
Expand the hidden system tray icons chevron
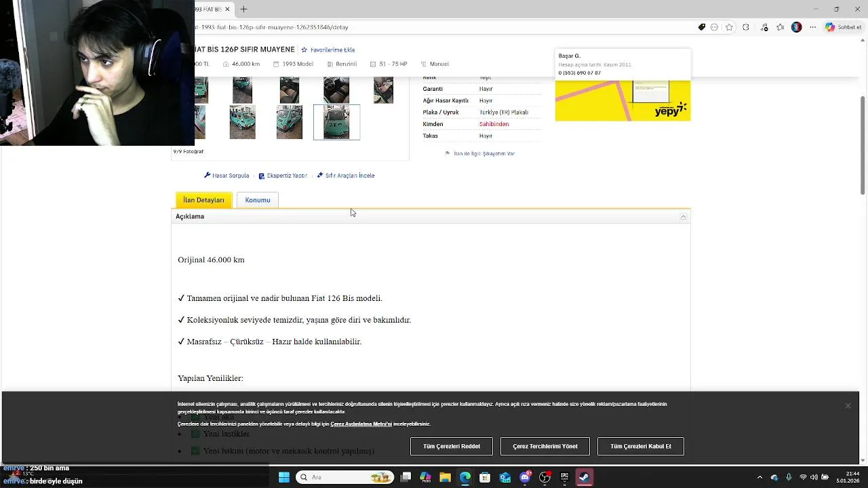point(759,477)
